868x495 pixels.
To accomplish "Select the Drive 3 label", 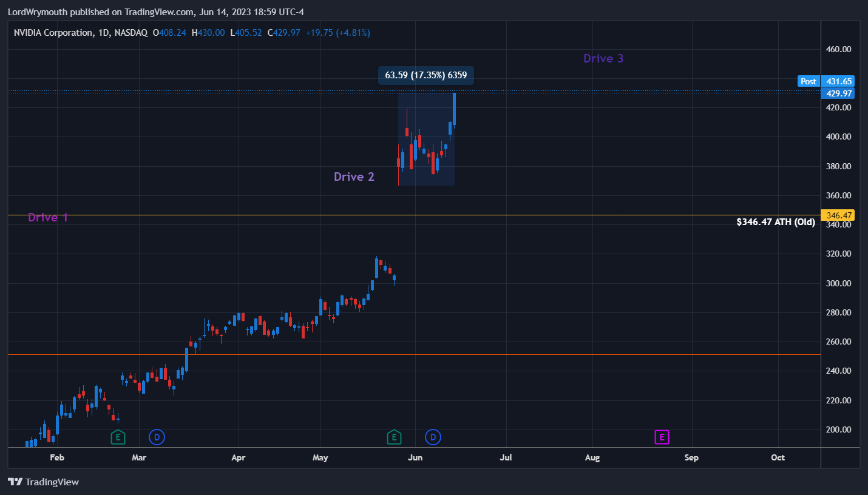I will click(x=603, y=58).
